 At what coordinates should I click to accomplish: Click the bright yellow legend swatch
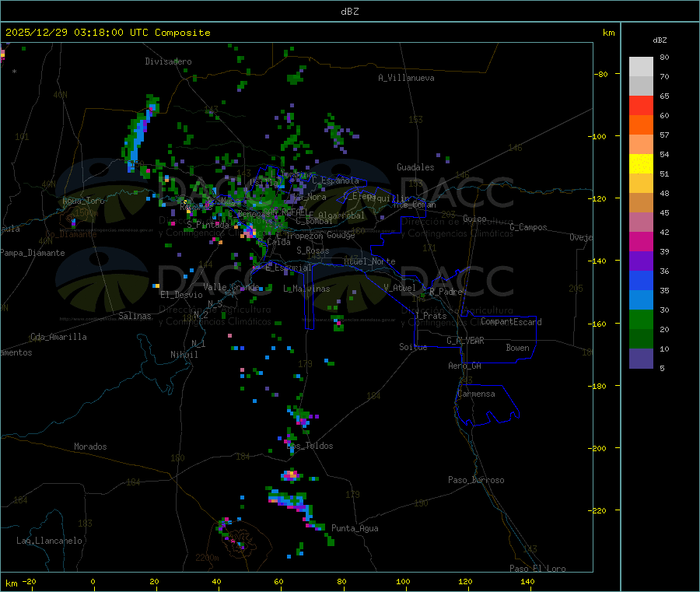click(x=641, y=164)
